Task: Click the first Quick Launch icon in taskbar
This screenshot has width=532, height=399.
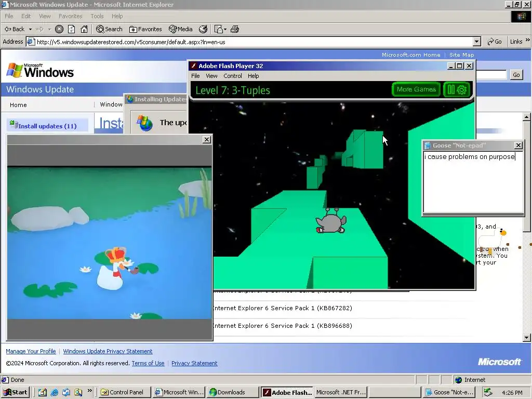Action: tap(43, 392)
